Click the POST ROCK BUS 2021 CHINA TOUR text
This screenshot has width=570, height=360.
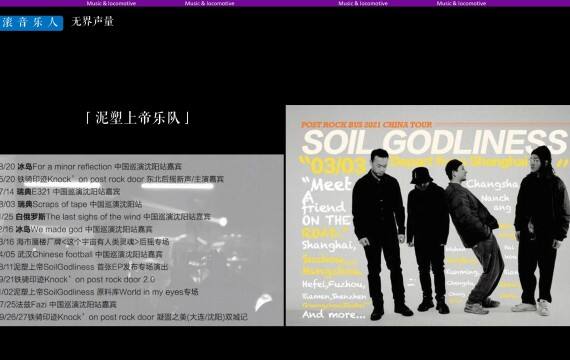(x=366, y=124)
